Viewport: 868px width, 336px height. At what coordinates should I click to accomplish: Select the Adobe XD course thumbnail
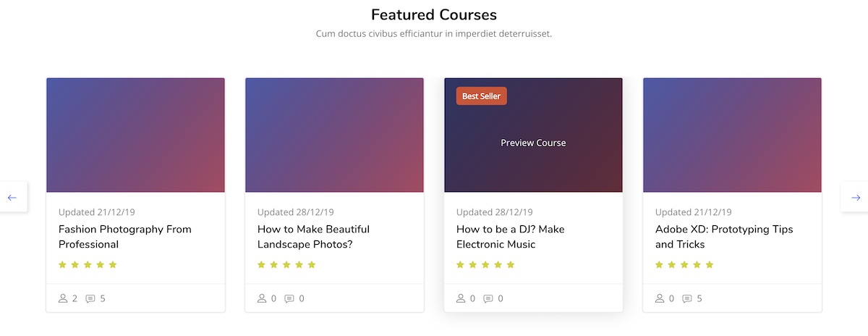pyautogui.click(x=732, y=135)
